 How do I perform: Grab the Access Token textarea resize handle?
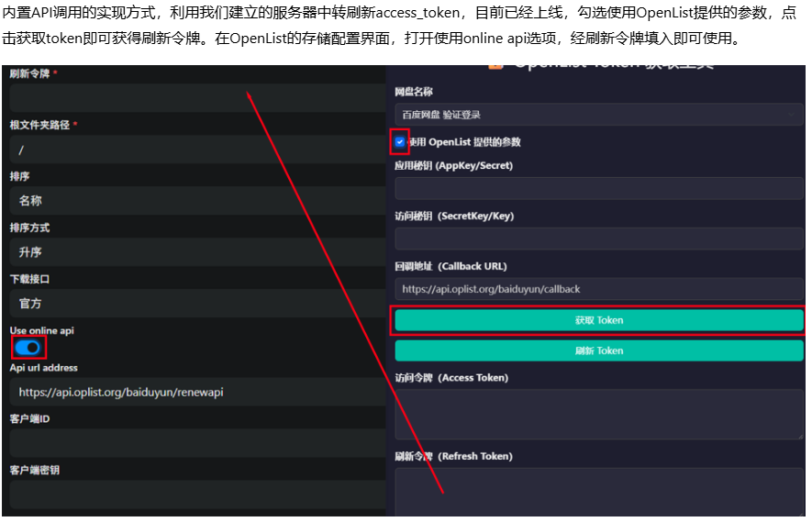pyautogui.click(x=799, y=435)
